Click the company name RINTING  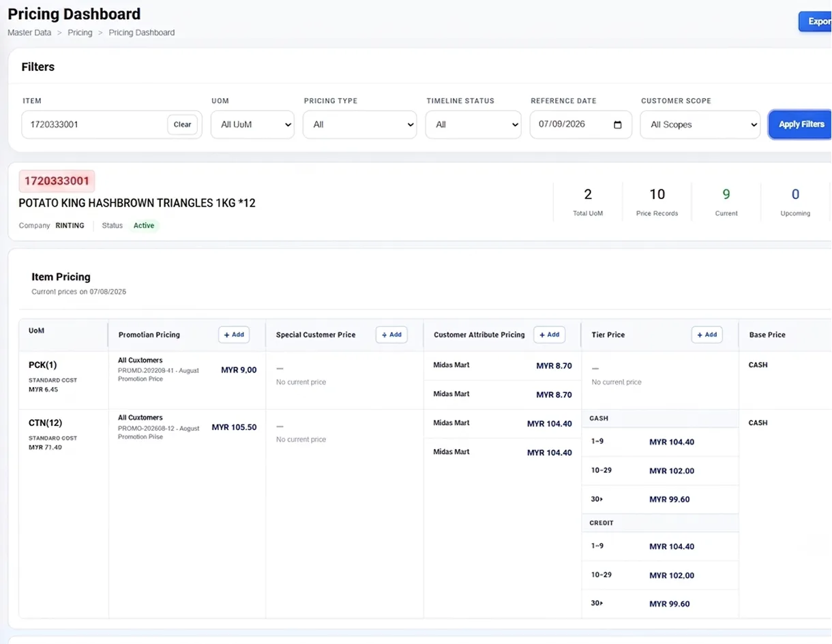point(70,226)
